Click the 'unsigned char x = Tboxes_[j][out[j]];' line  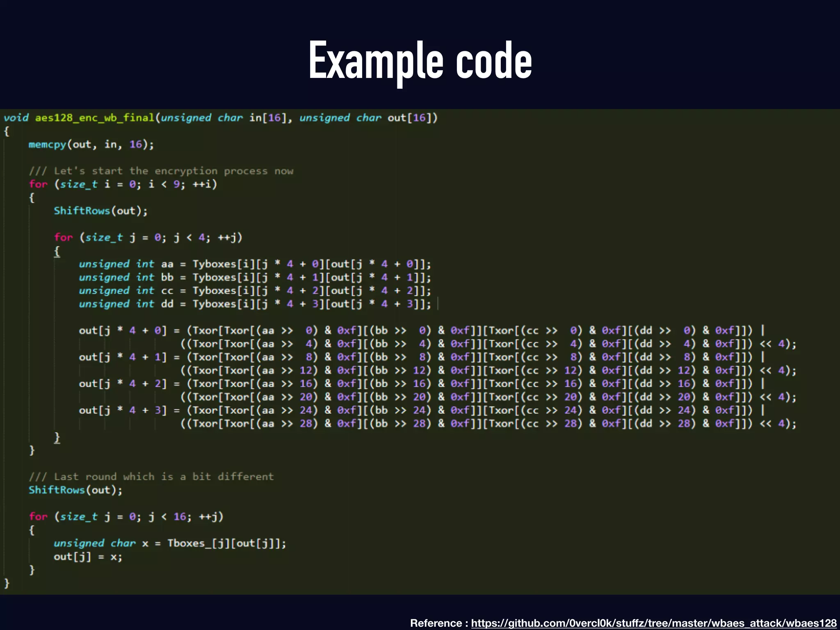pos(170,543)
